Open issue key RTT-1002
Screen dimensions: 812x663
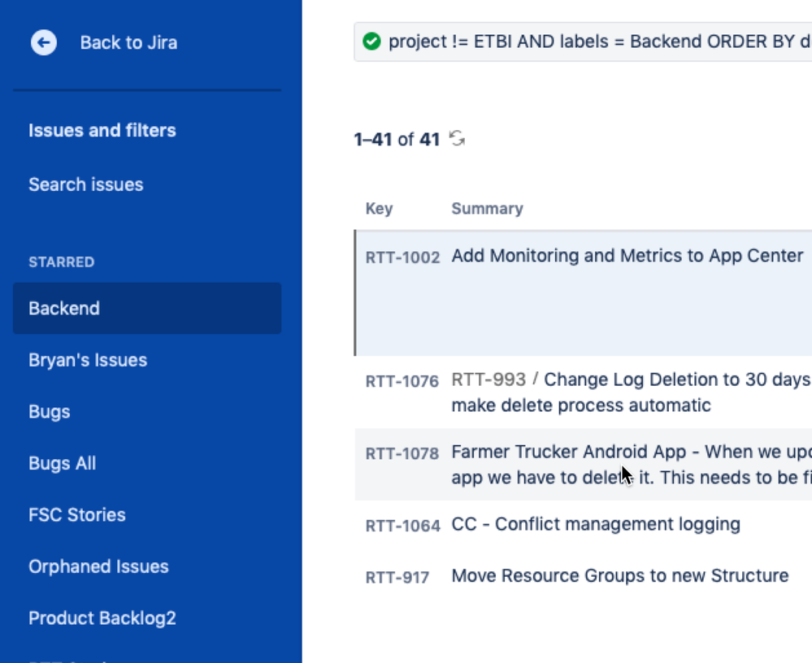(402, 258)
